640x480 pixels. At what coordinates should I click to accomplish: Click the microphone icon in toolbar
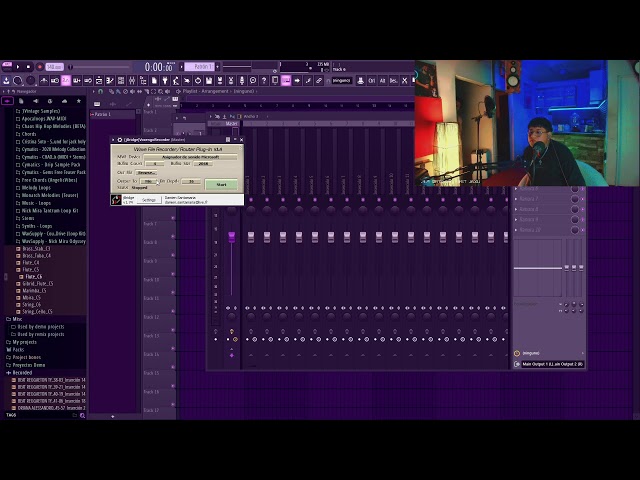tap(242, 80)
